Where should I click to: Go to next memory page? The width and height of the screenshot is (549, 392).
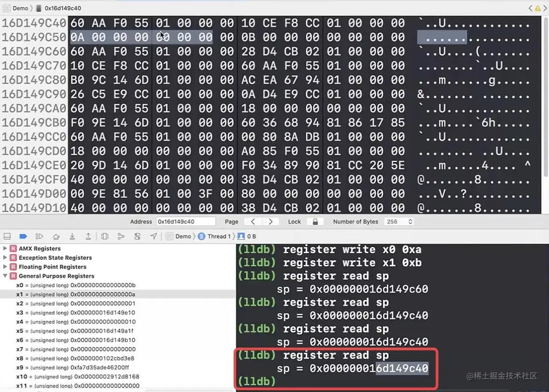coord(270,222)
